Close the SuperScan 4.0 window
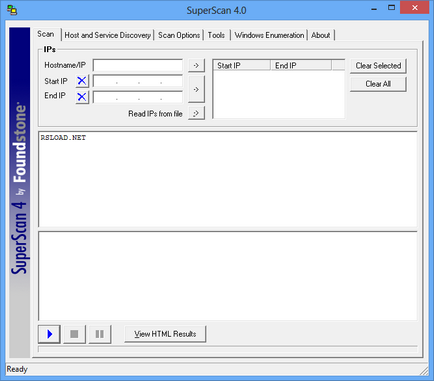 click(415, 8)
